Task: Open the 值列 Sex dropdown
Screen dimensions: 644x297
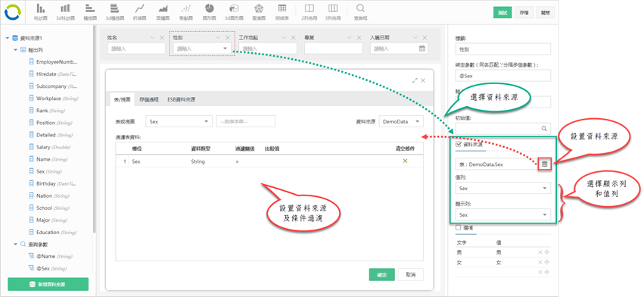Action: (502, 189)
